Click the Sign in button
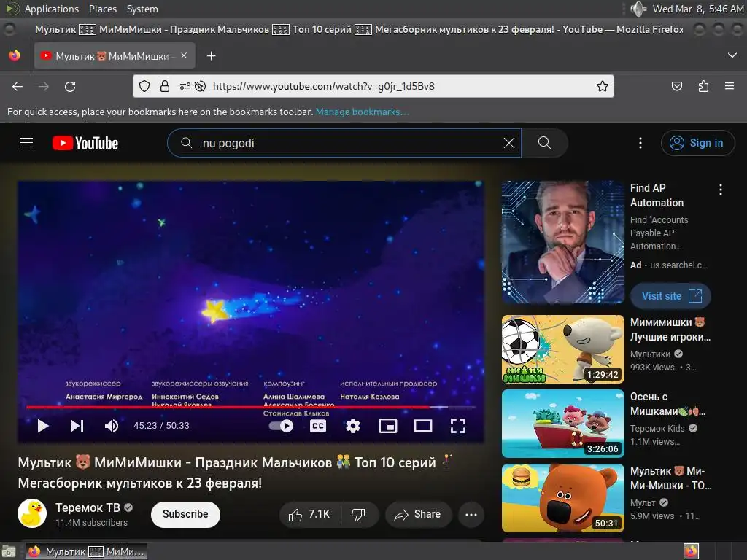747x560 pixels. pyautogui.click(x=697, y=143)
